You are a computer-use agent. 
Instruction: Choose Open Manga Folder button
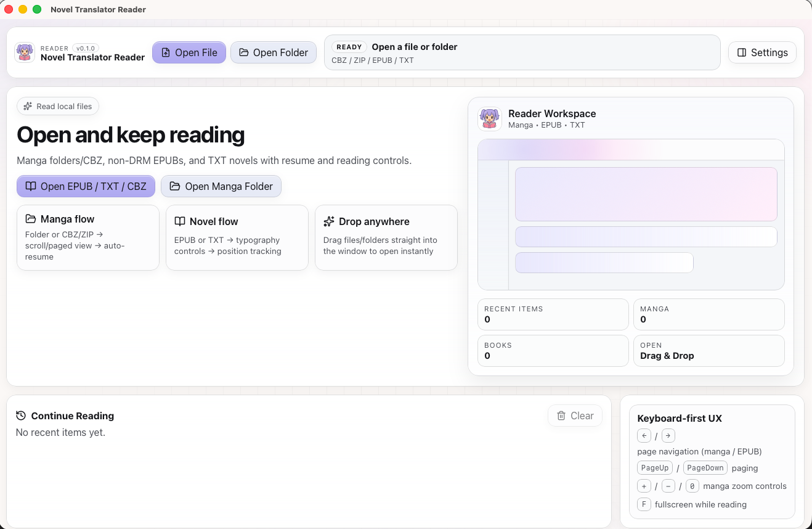[221, 186]
